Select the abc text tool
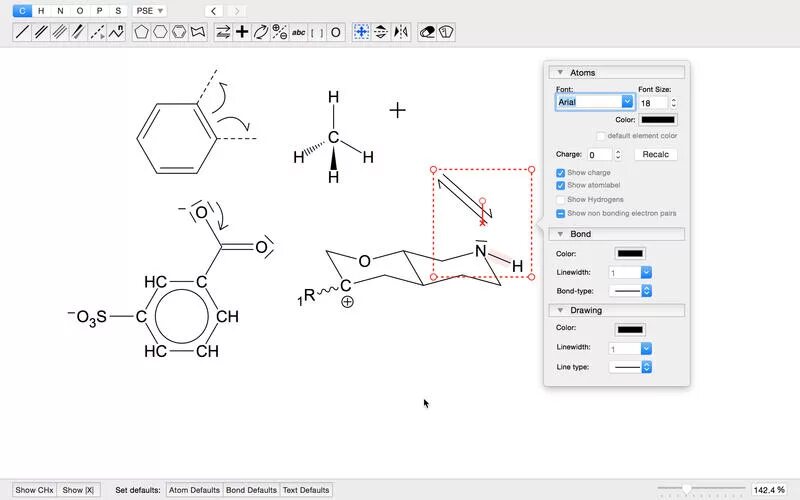Viewport: 800px width, 500px height. tap(298, 33)
